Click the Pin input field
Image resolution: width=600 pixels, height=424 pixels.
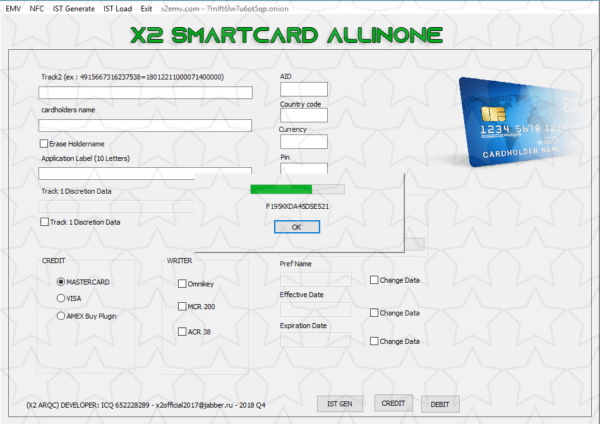pos(304,168)
